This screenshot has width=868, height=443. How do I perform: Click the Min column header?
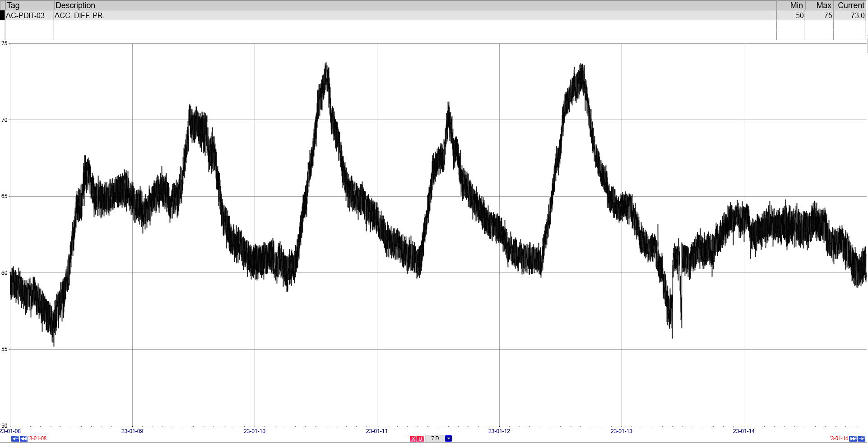pyautogui.click(x=790, y=5)
